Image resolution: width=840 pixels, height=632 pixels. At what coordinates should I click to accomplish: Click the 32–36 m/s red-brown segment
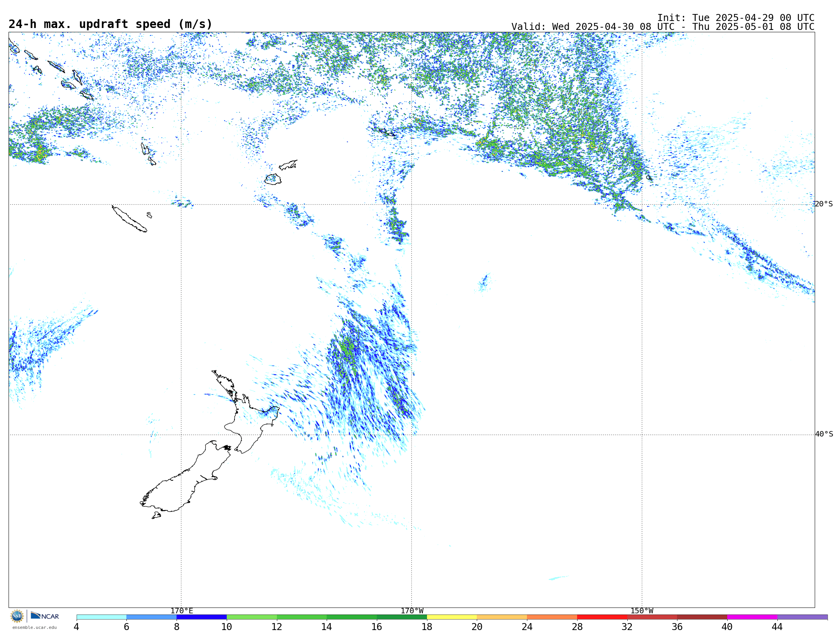pos(652,617)
